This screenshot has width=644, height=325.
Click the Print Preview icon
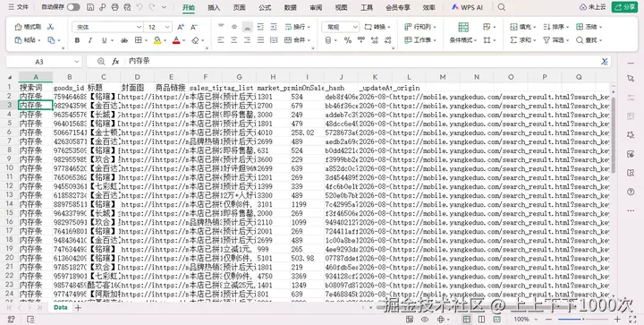127,7
